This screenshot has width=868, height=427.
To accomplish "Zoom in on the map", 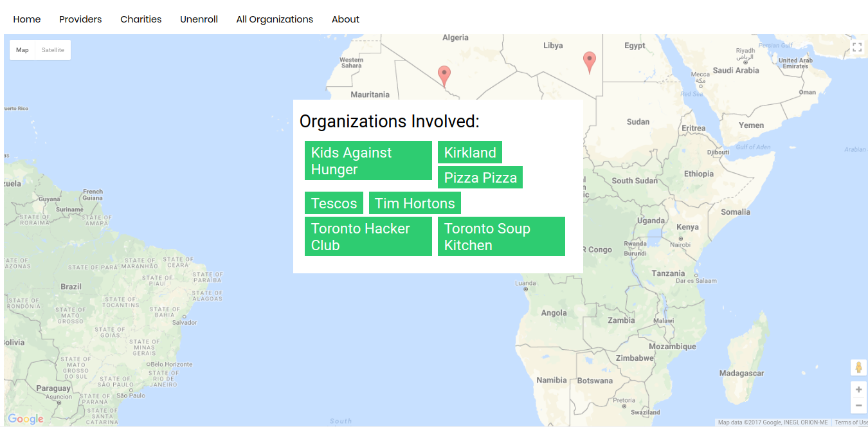I will 858,390.
